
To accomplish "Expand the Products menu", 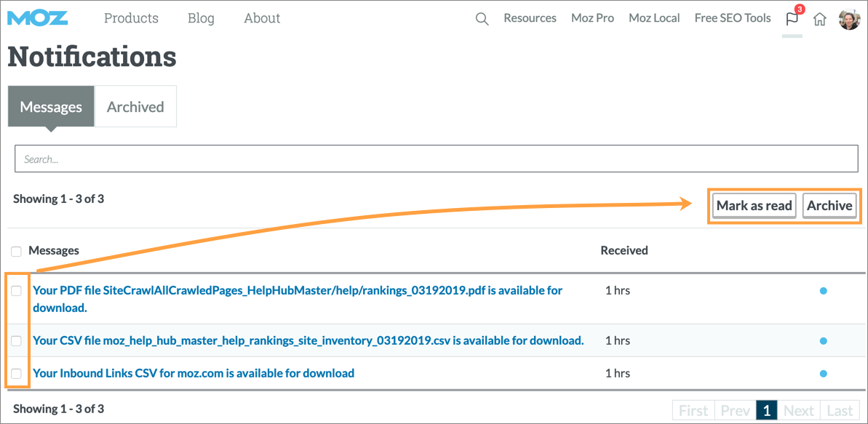I will pos(131,18).
